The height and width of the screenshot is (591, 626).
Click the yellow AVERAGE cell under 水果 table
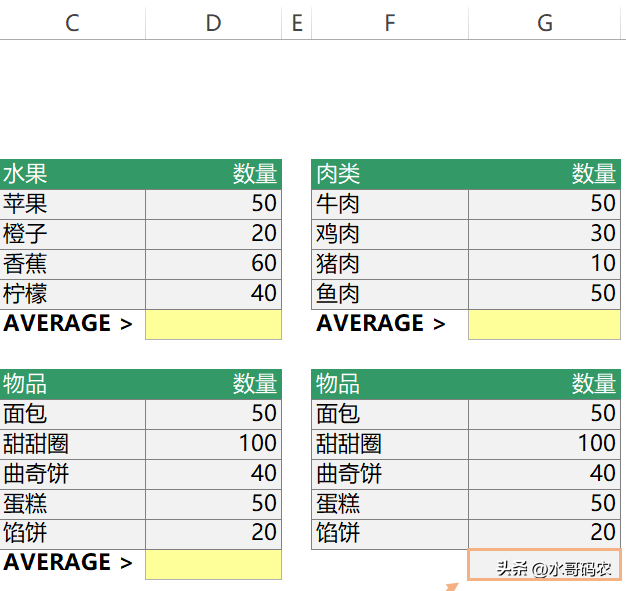click(213, 324)
